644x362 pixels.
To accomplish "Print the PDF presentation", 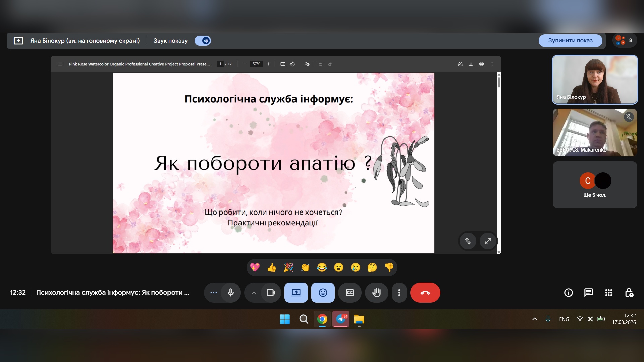I will (x=481, y=64).
